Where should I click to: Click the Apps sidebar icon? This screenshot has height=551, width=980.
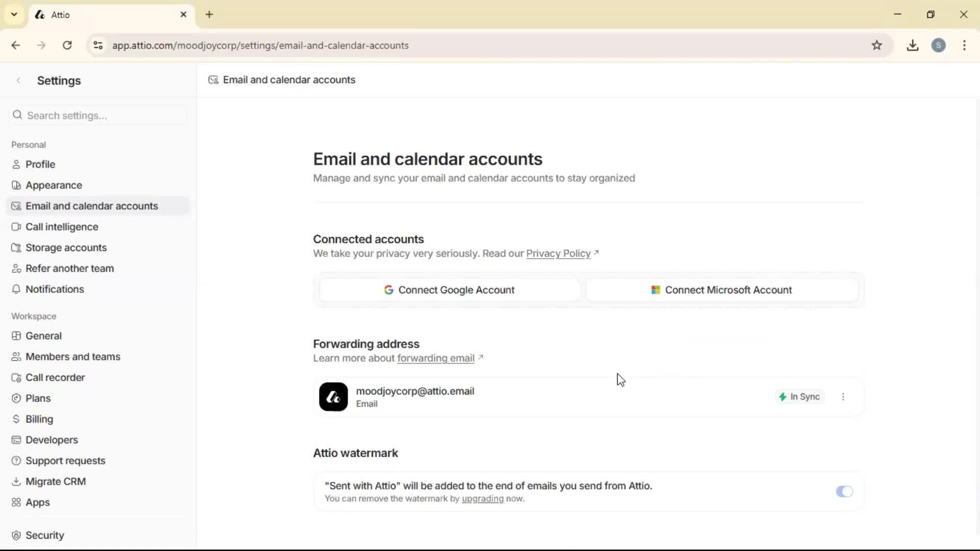pos(17,503)
